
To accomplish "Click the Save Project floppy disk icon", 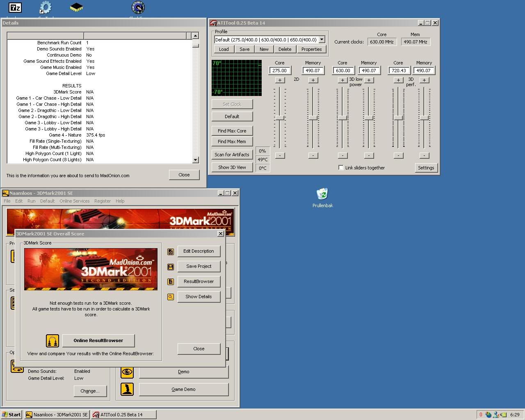I will pos(171,267).
